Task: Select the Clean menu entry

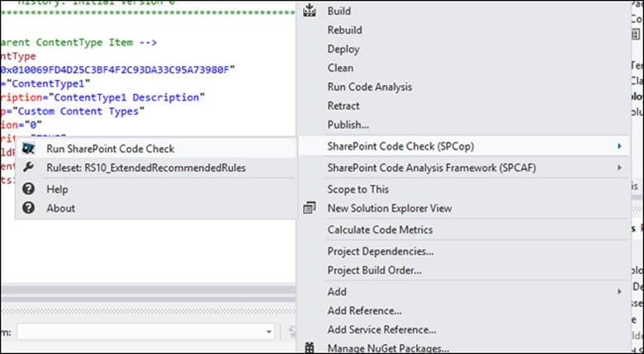Action: (x=340, y=68)
